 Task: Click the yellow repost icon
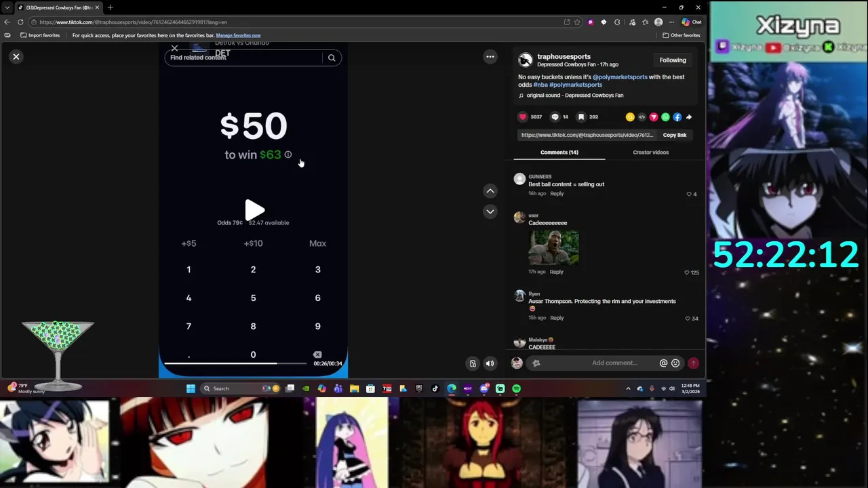tap(630, 117)
